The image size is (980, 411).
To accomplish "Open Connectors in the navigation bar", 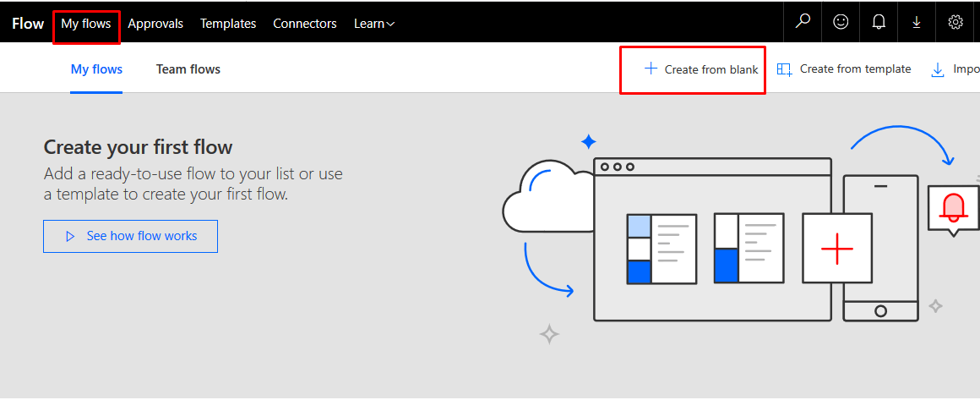I will (305, 24).
